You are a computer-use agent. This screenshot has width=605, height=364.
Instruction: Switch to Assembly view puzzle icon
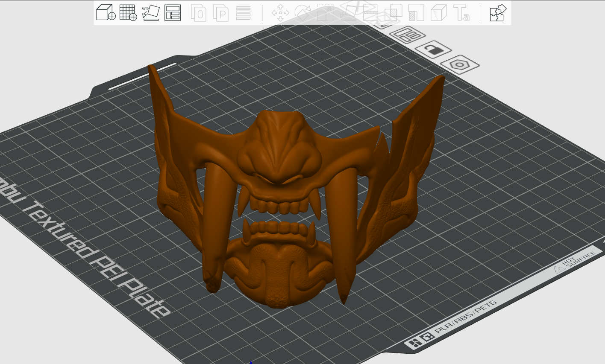[x=498, y=13]
